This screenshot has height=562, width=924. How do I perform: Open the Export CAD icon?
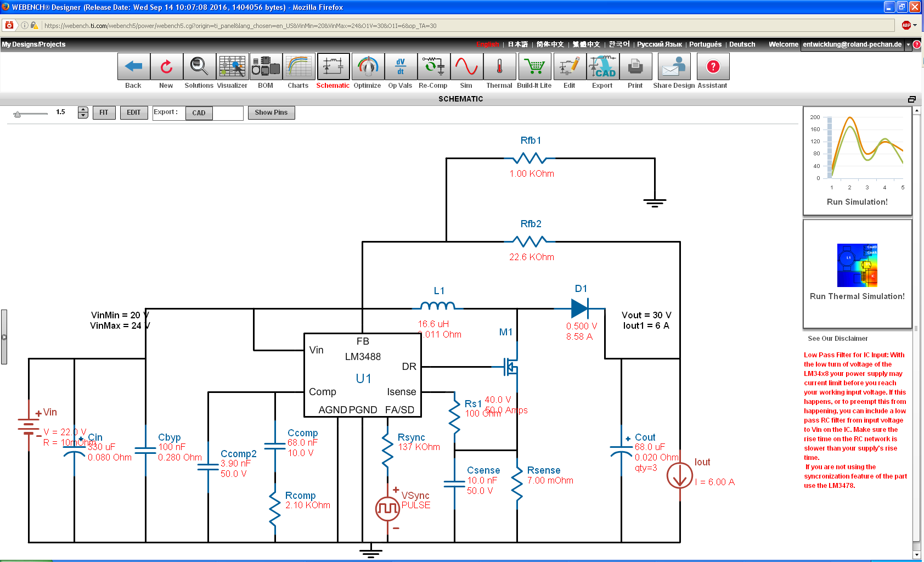pyautogui.click(x=602, y=67)
